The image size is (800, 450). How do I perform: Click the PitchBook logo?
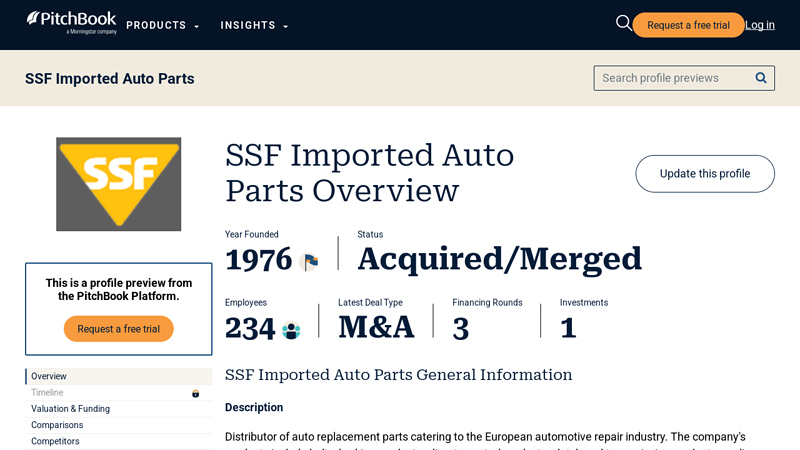[71, 23]
